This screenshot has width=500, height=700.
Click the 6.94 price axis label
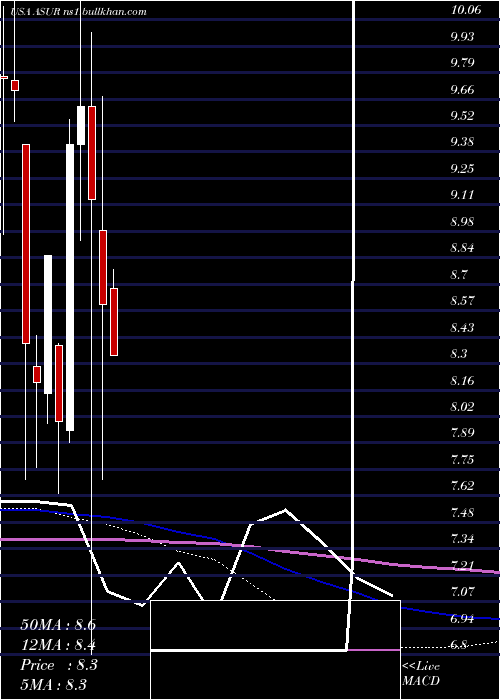coord(462,619)
